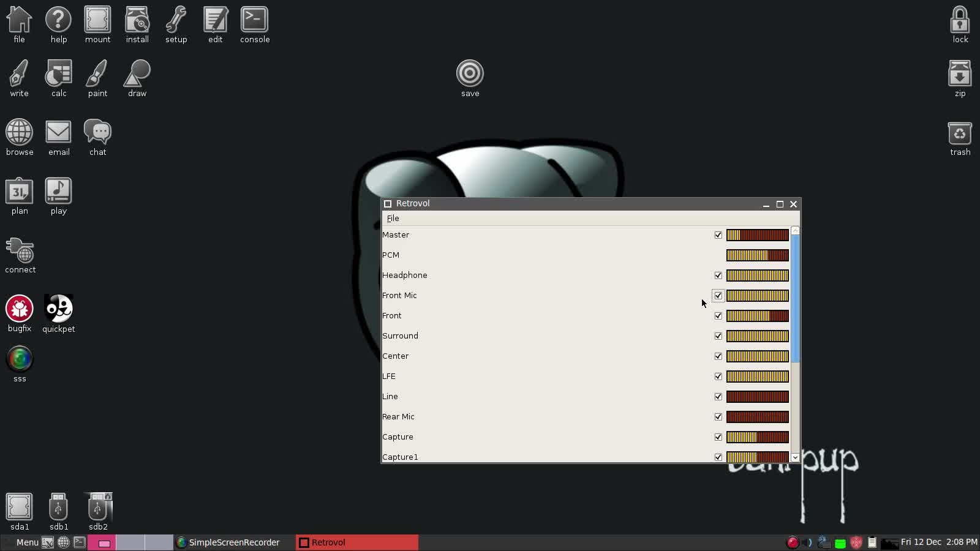This screenshot has height=551, width=980.
Task: Open the volume icon in the system tray
Action: pos(807,542)
